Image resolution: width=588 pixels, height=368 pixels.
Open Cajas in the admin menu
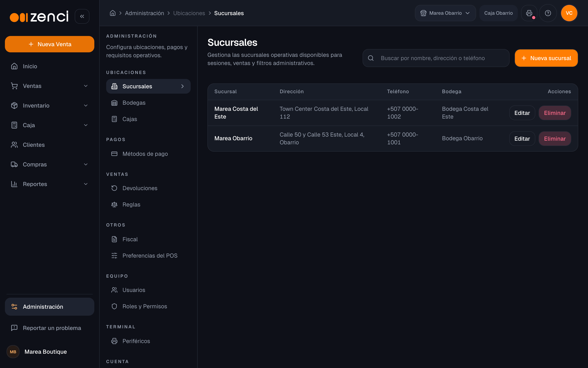click(x=148, y=119)
